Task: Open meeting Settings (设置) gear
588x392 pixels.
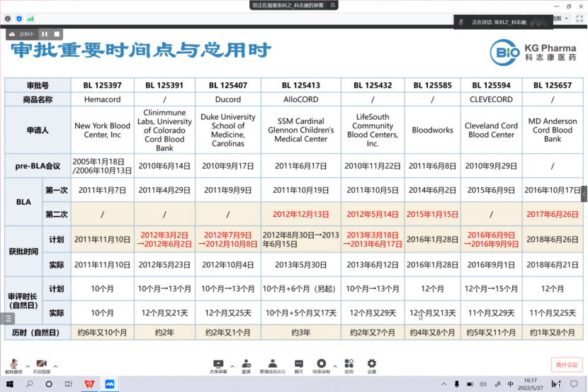Action: pos(372,366)
